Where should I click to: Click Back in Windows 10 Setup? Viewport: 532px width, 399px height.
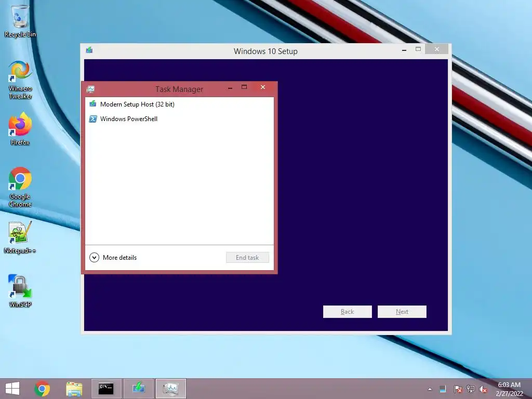(347, 312)
